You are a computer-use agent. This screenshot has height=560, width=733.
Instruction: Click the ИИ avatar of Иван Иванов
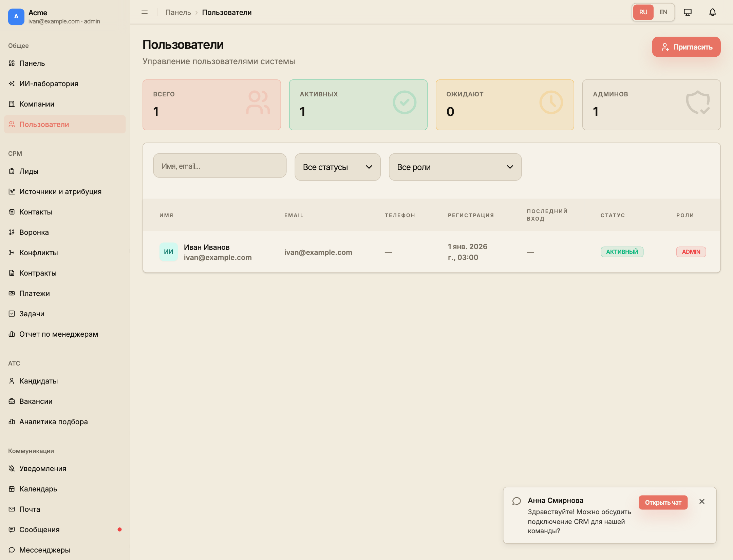click(169, 252)
